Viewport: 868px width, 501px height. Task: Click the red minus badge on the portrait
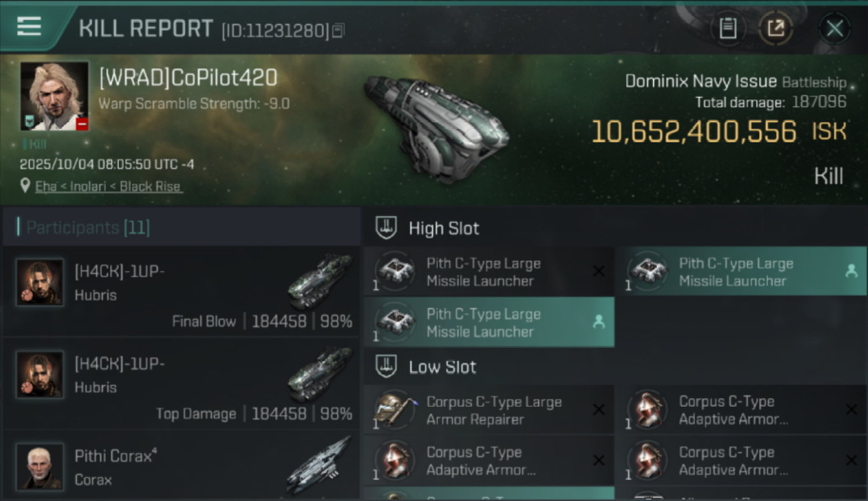coord(81,124)
